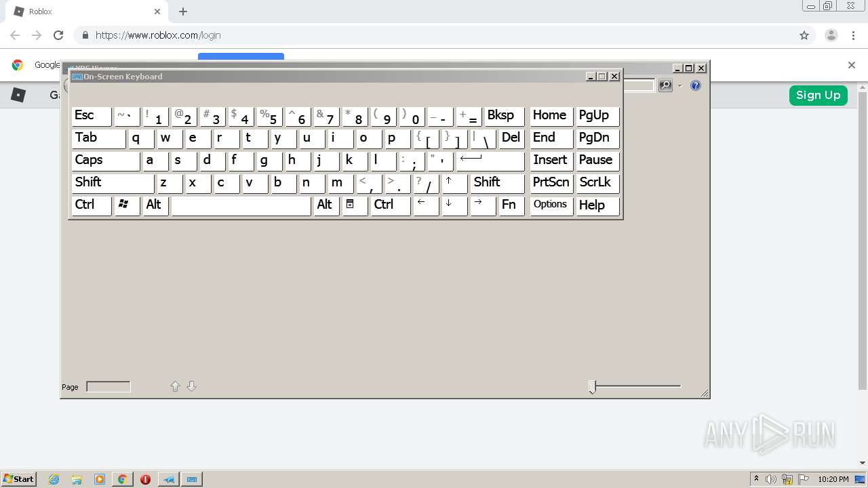Toggle the right Ctrl key
Screen dimensions: 868x488
tap(391, 205)
